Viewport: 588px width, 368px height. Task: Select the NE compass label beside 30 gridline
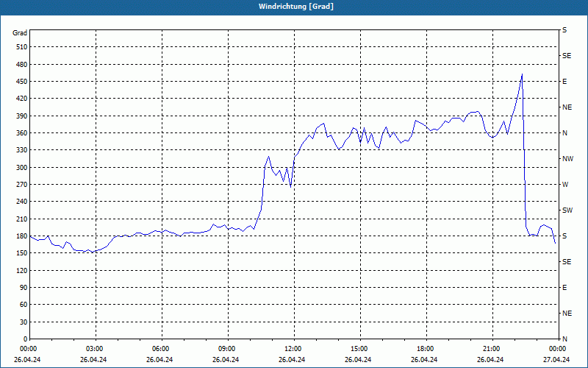pos(567,314)
